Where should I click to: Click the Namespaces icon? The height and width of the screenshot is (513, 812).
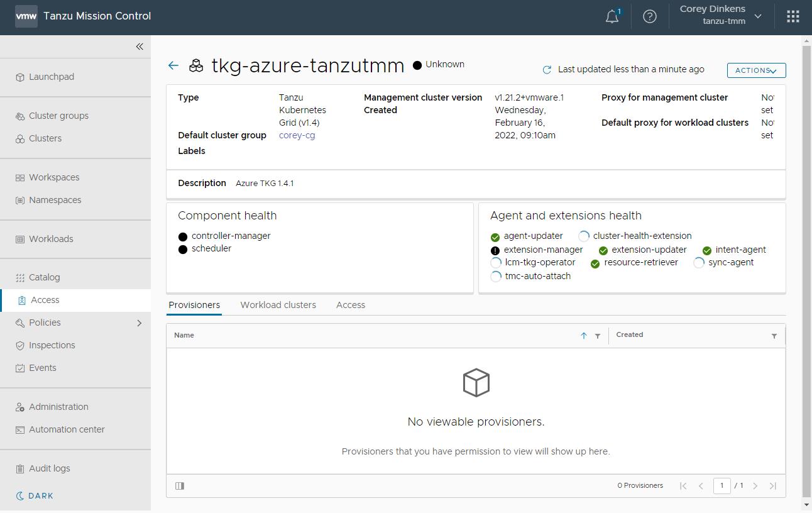pyautogui.click(x=20, y=201)
